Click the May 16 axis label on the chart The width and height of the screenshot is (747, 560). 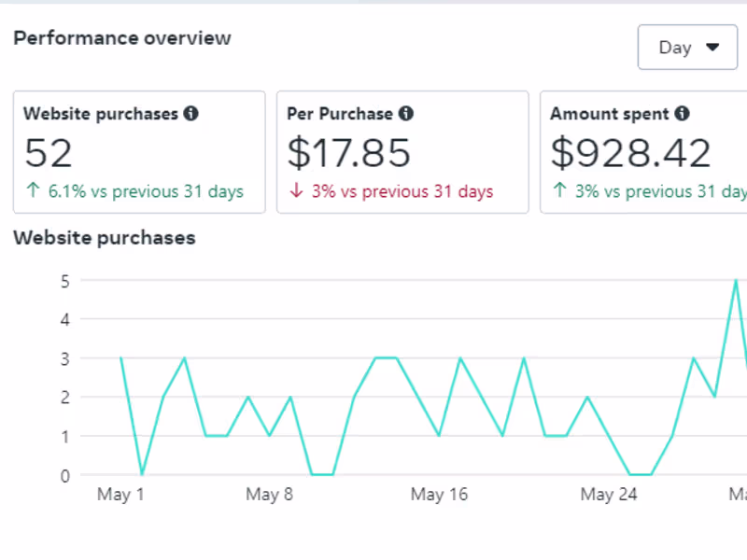pyautogui.click(x=439, y=494)
